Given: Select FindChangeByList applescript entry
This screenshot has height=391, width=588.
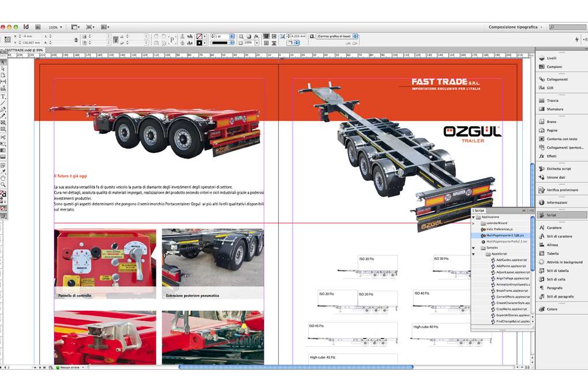Looking at the screenshot, I should click(511, 322).
